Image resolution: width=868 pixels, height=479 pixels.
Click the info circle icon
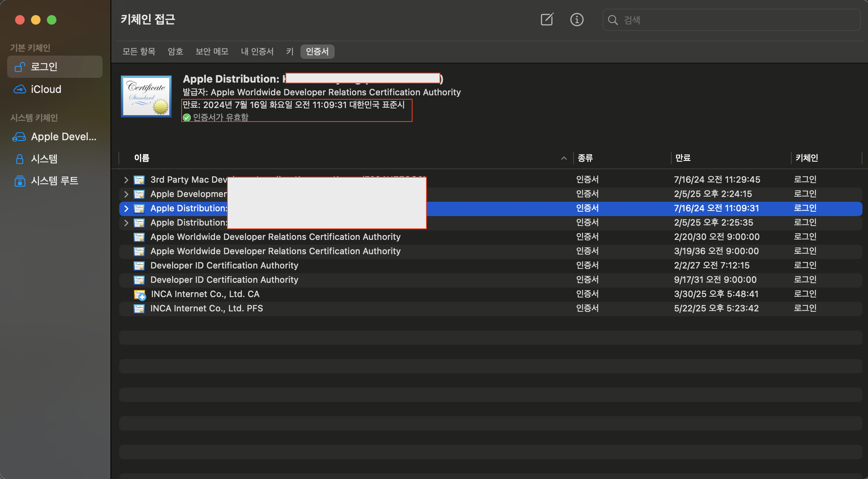577,19
